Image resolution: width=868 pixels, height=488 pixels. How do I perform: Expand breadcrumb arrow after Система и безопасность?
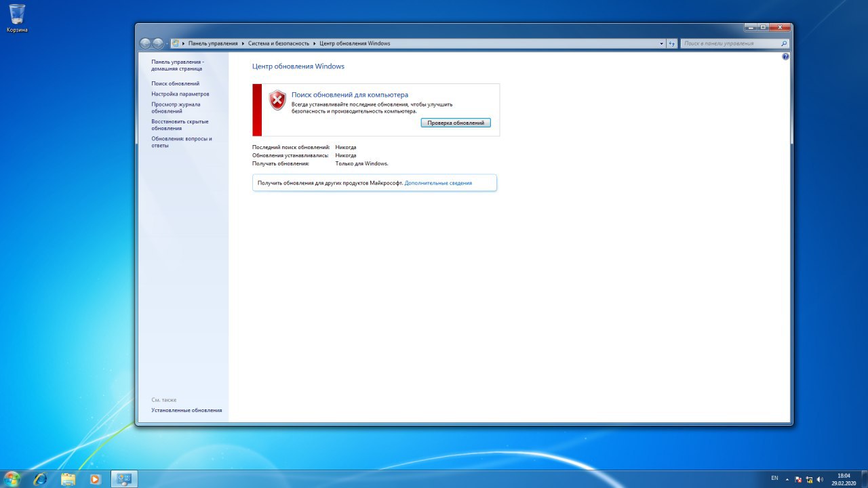coord(314,43)
